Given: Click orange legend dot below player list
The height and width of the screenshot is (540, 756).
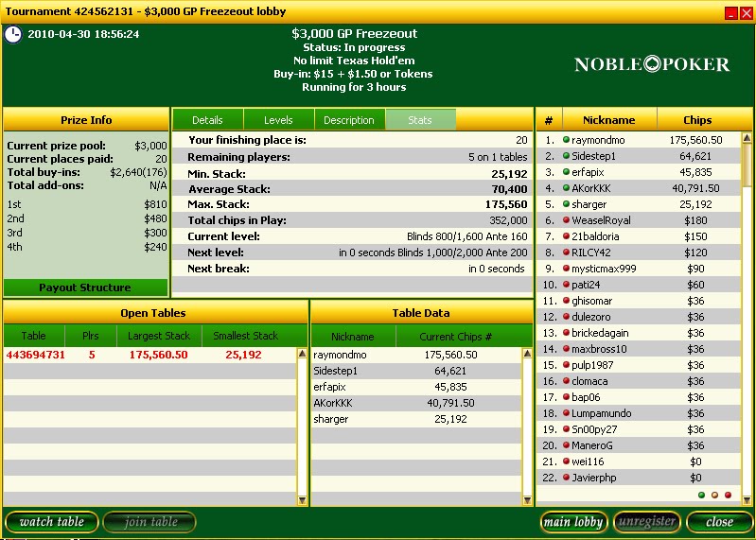Looking at the screenshot, I should point(714,495).
